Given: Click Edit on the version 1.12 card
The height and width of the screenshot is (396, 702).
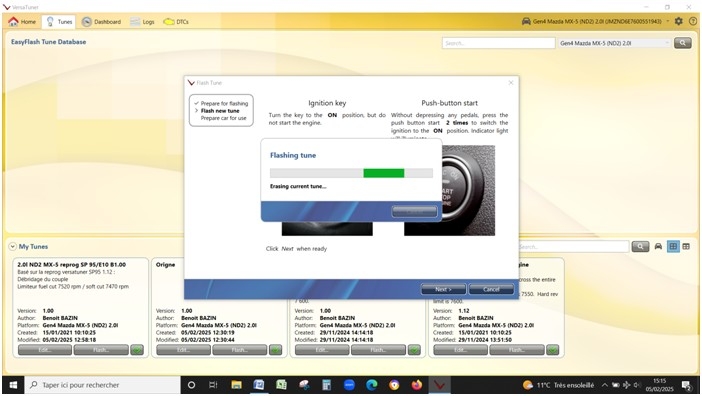Looking at the screenshot, I should (461, 350).
